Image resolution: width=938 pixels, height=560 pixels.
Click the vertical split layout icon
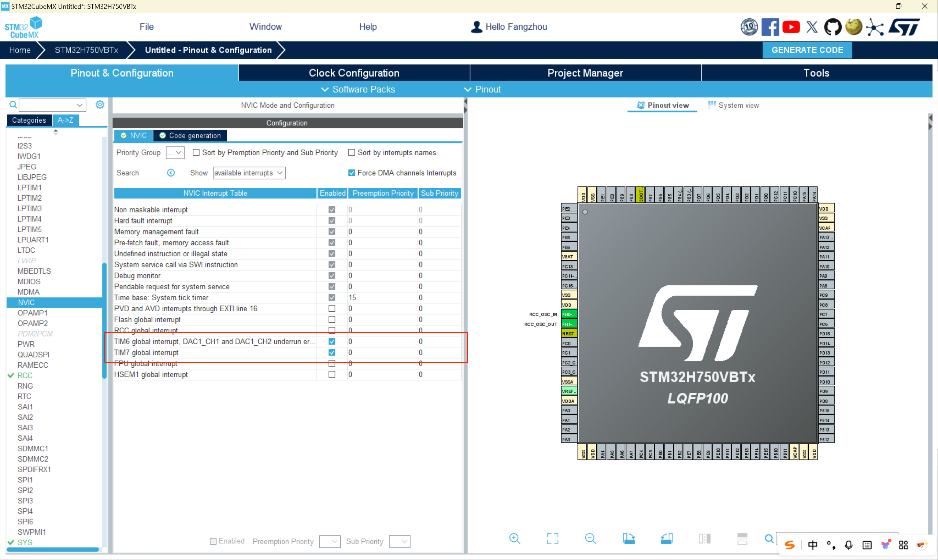(x=704, y=538)
